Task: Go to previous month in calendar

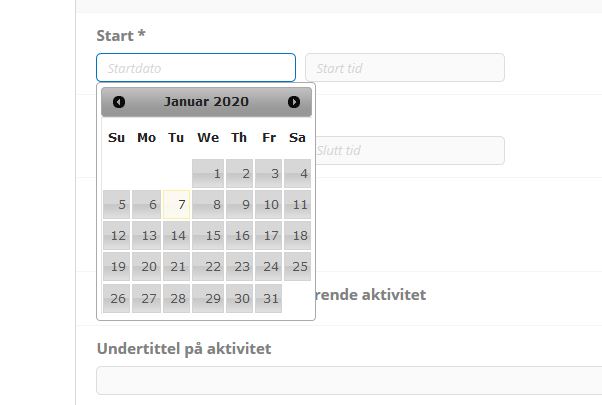Action: point(119,102)
